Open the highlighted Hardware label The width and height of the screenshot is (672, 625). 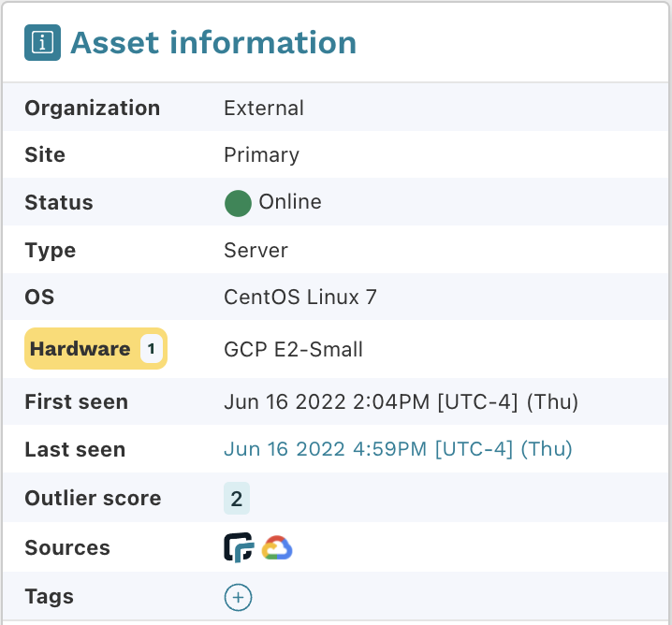coord(80,349)
